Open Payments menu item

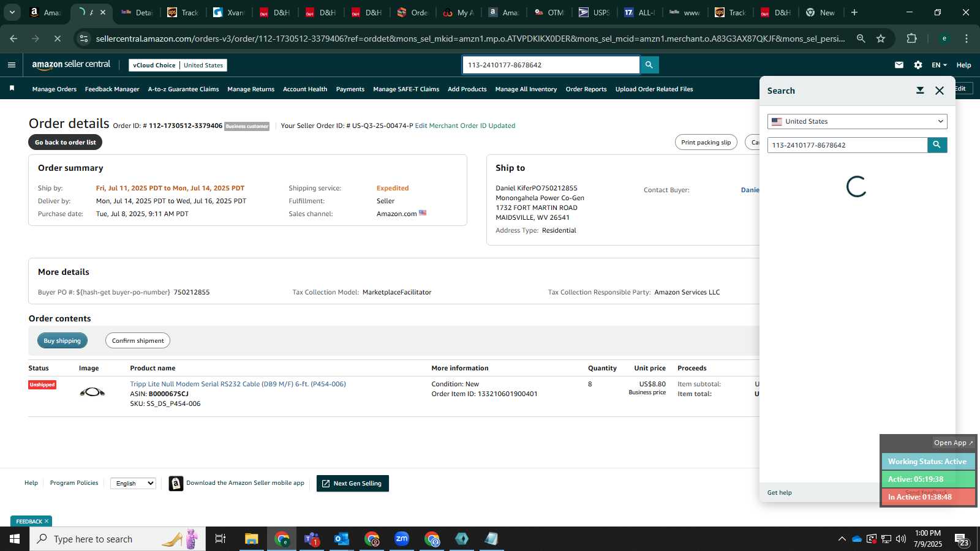(350, 89)
